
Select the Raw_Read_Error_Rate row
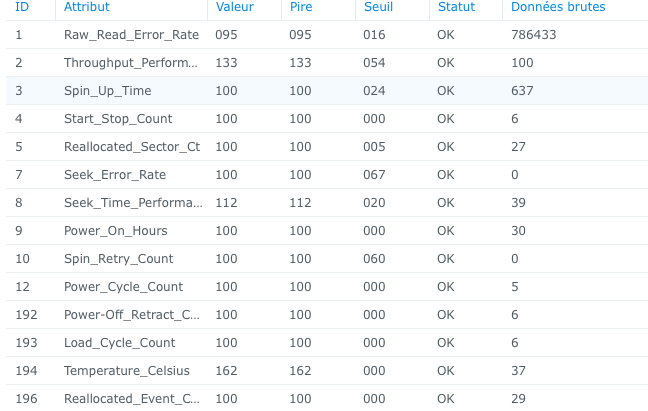327,35
